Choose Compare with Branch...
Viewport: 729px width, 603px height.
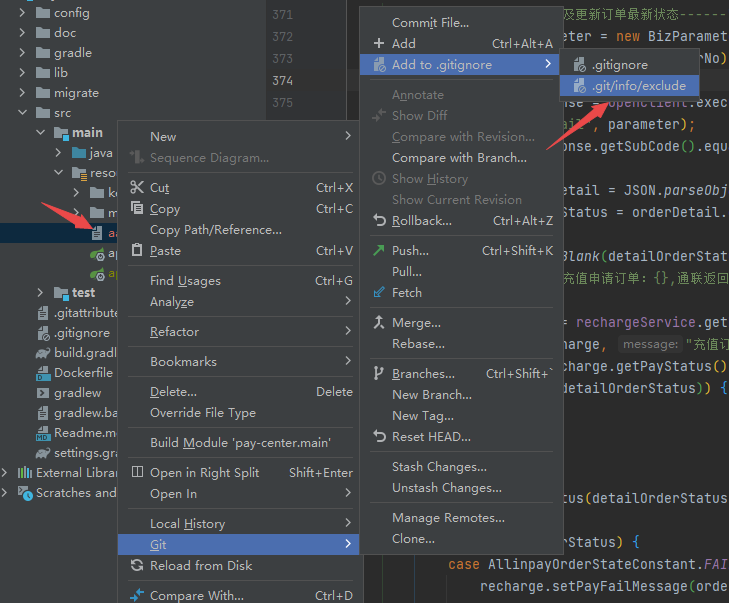pyautogui.click(x=461, y=158)
